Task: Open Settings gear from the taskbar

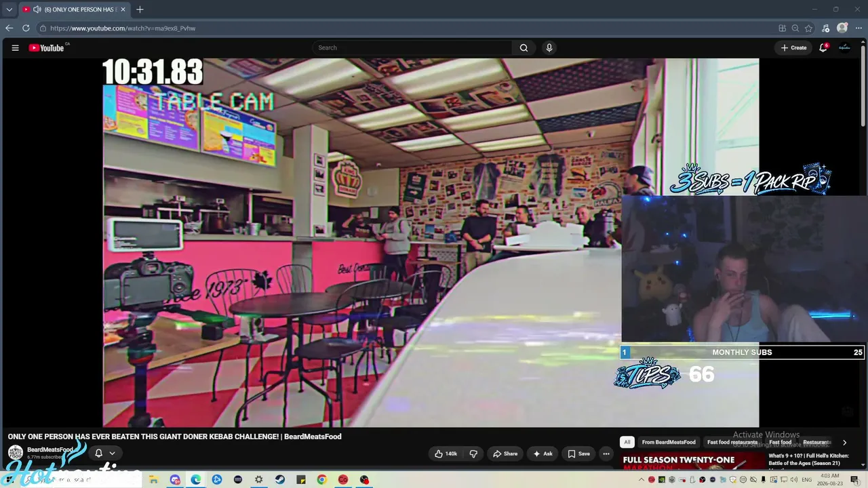Action: (259, 480)
